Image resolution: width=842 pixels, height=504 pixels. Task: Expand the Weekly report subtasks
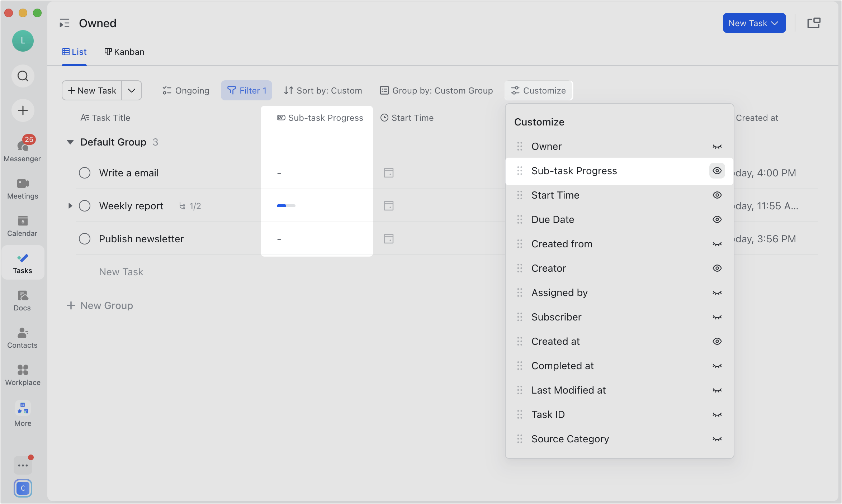(70, 205)
